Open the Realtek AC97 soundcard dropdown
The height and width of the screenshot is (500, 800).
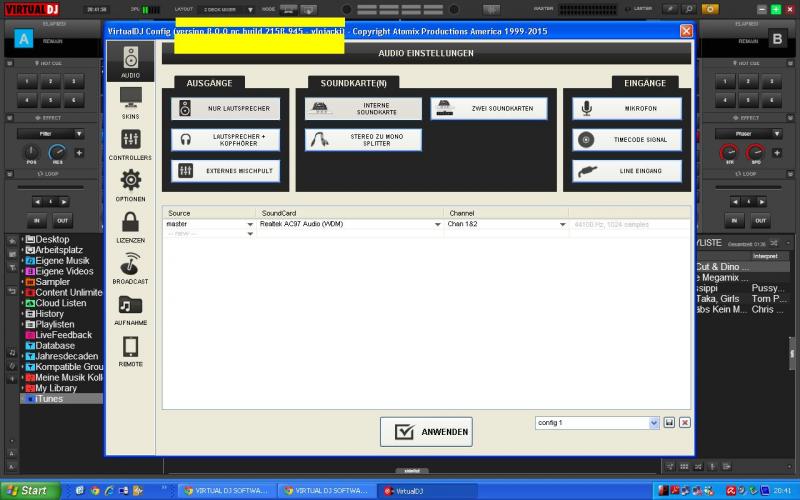pos(437,224)
